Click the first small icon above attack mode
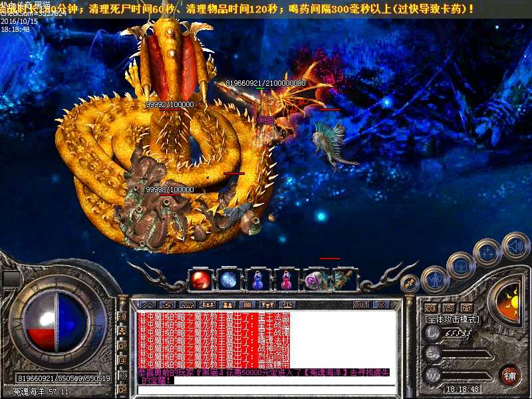Viewport: 532px width, 399px height. tap(431, 308)
